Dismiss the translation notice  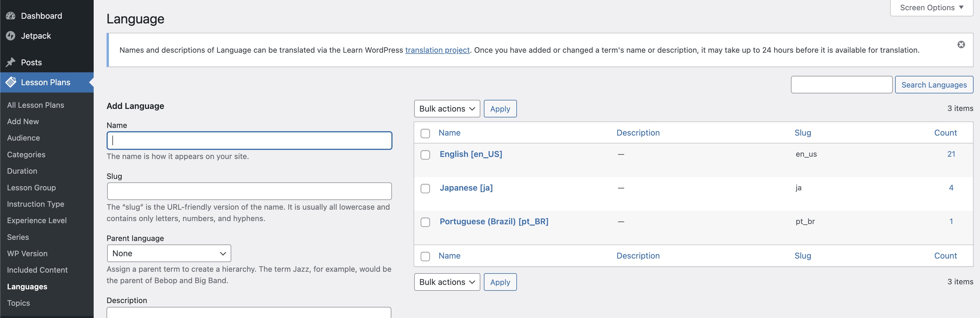(x=961, y=45)
